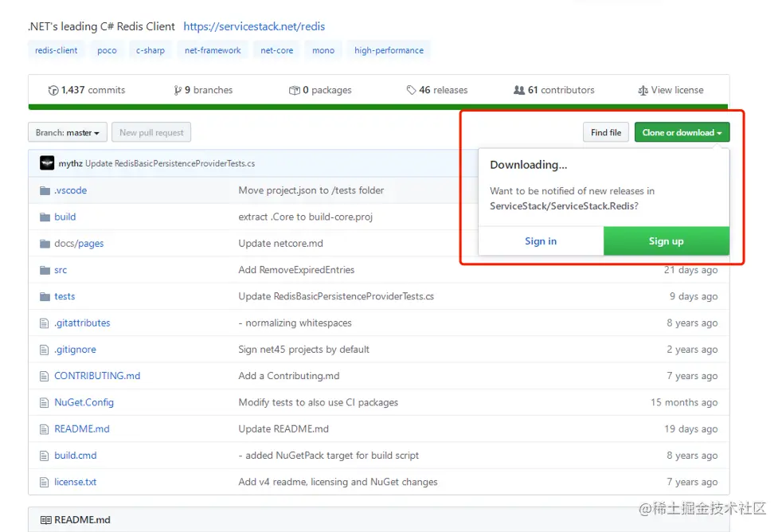Image resolution: width=782 pixels, height=532 pixels.
Task: Click latest commit message Update RedisBasicPersistenceProviderTests.cs
Action: [170, 163]
